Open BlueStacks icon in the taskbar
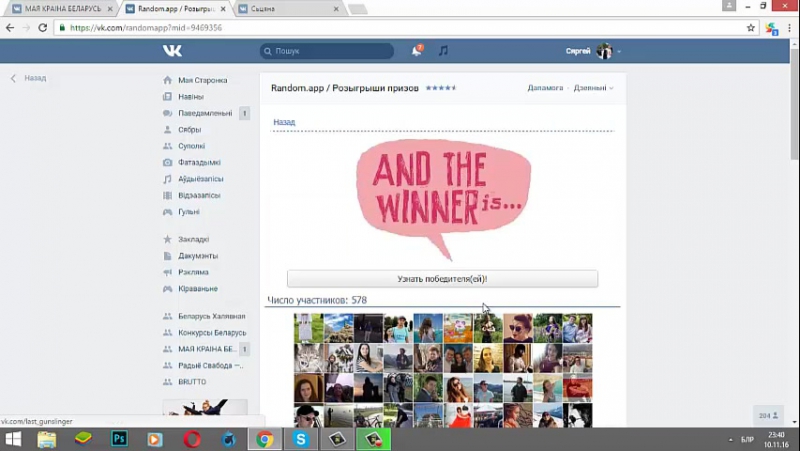 [x=83, y=439]
